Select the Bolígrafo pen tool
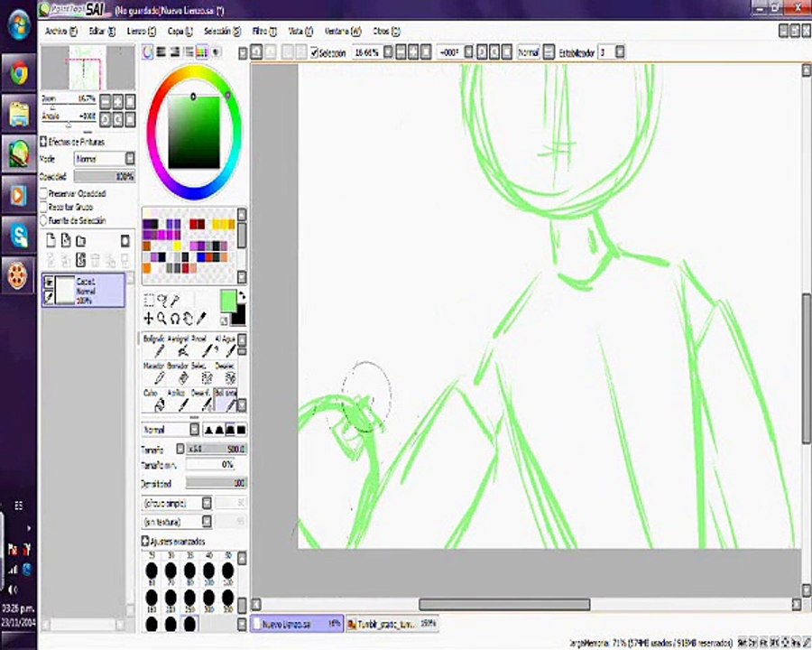The height and width of the screenshot is (650, 812). 154,346
